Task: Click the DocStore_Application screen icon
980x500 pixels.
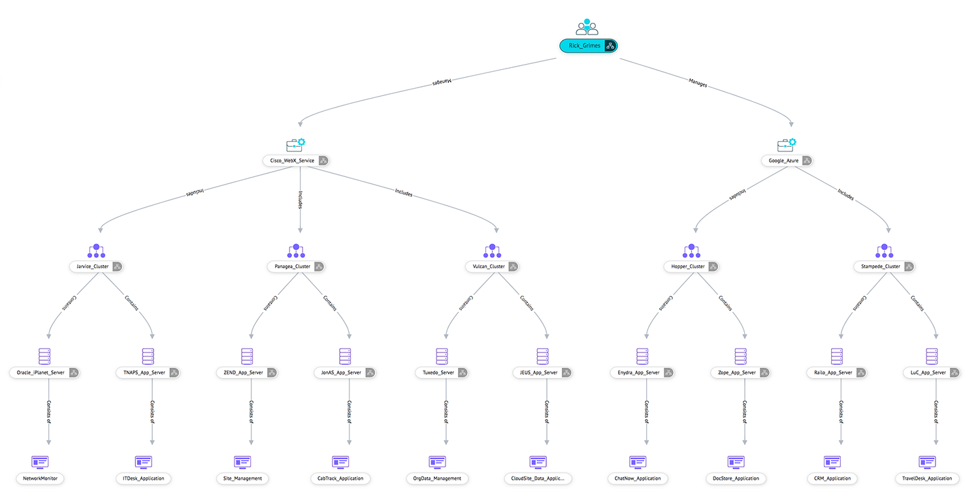Action: click(736, 462)
